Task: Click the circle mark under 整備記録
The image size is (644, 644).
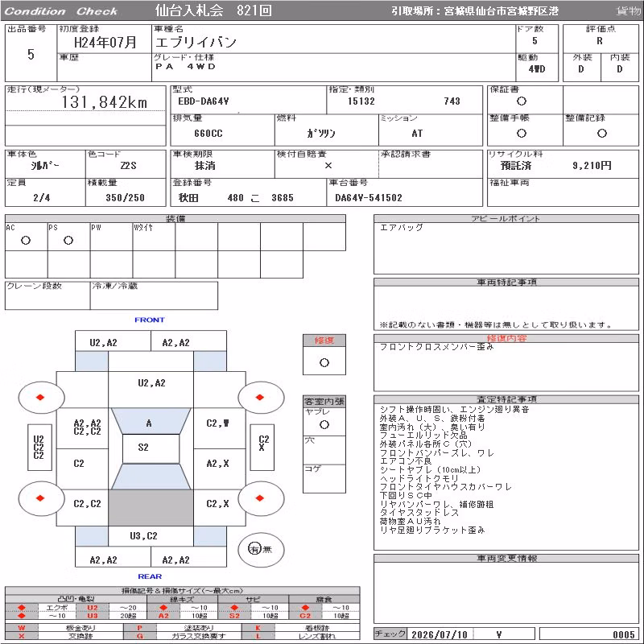Action: pyautogui.click(x=601, y=133)
